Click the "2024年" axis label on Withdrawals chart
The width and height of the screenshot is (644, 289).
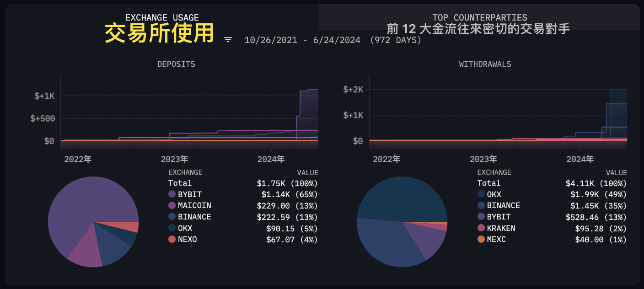(x=580, y=159)
